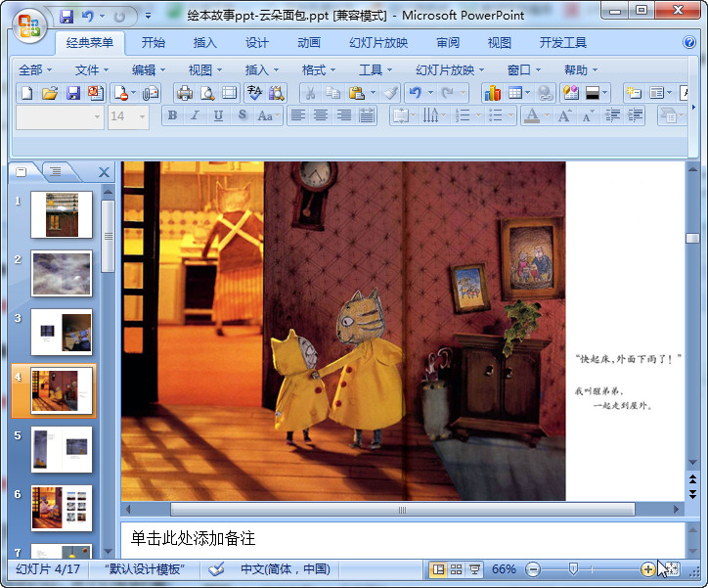Expand the 格式 menu dropdown
Viewport: 708px width, 588px height.
click(x=319, y=70)
